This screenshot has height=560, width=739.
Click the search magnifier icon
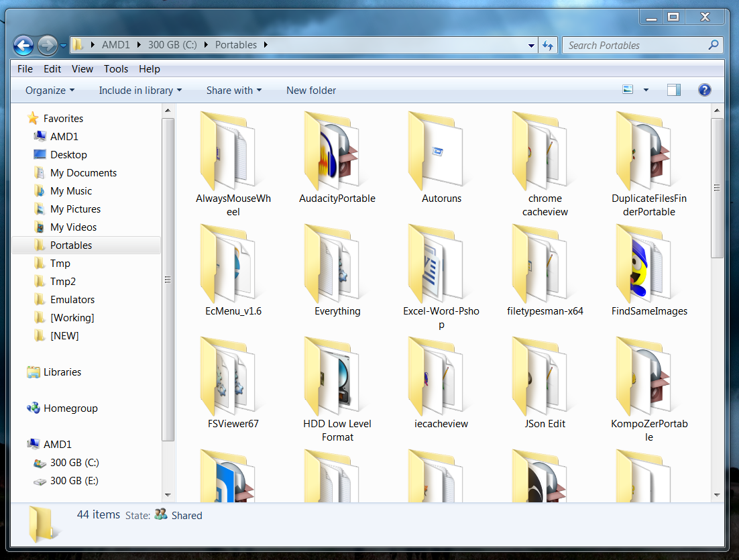(714, 46)
